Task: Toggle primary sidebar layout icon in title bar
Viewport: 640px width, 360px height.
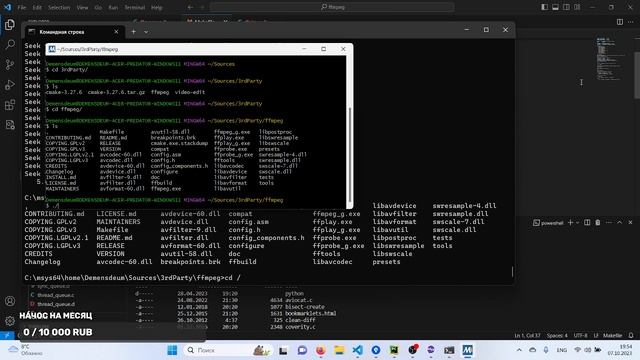Action: click(544, 7)
